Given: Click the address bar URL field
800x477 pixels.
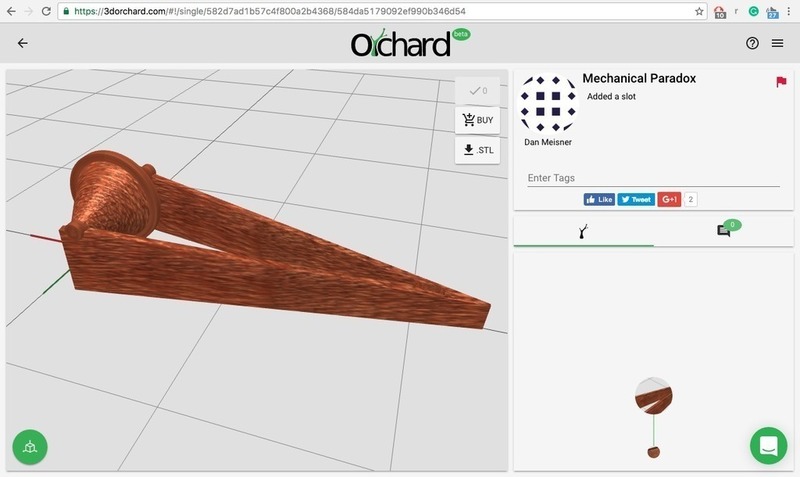Looking at the screenshot, I should tap(383, 11).
